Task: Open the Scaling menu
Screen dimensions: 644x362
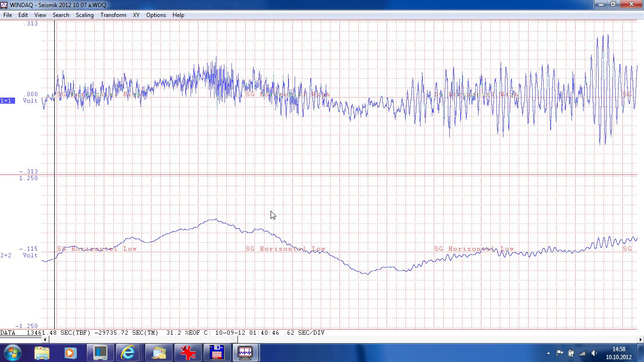Action: click(85, 15)
